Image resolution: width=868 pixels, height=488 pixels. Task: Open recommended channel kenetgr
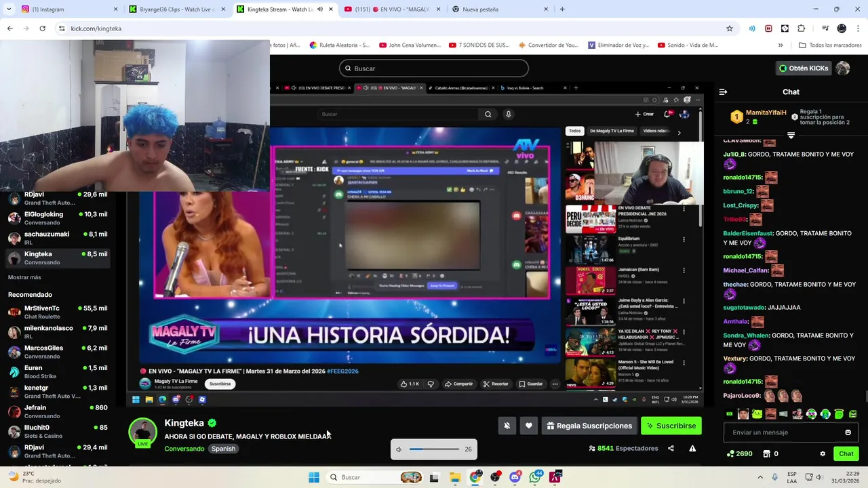(58, 392)
